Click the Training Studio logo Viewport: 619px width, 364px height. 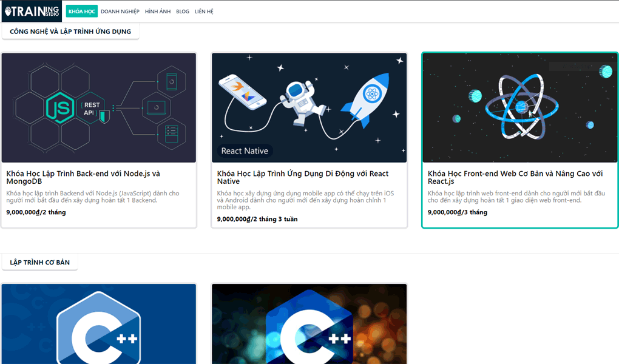pos(32,11)
